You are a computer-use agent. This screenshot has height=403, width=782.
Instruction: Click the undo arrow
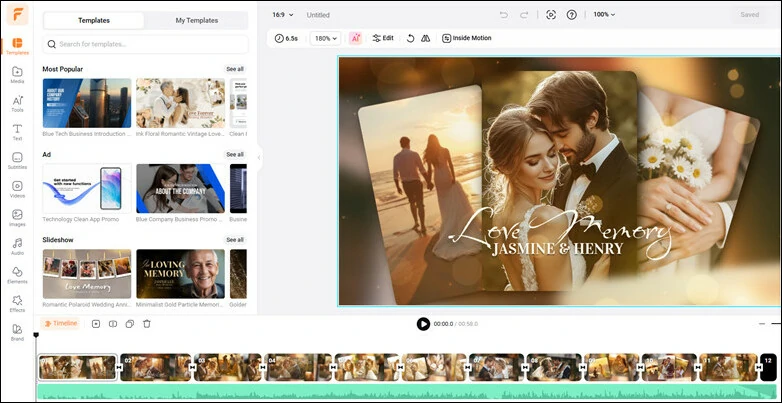click(x=504, y=15)
